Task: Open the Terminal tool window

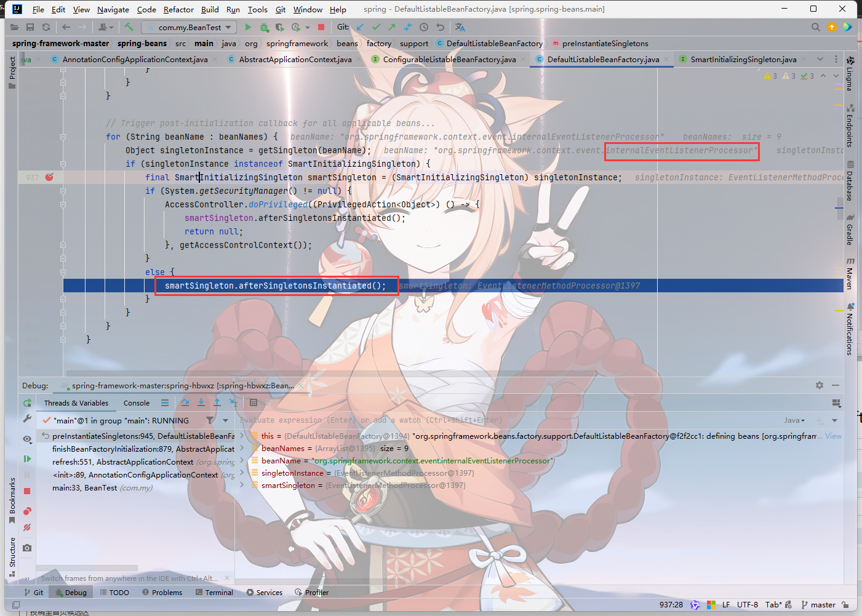Action: click(x=214, y=593)
